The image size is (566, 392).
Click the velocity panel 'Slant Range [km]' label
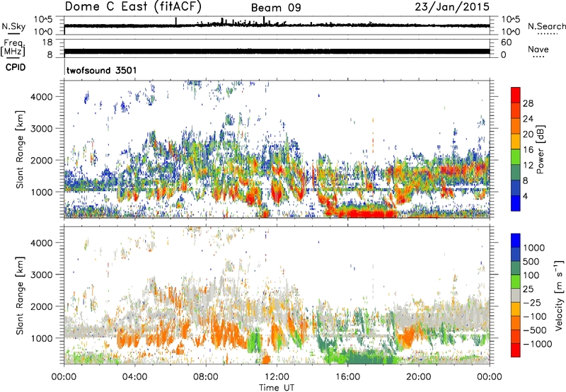click(20, 296)
